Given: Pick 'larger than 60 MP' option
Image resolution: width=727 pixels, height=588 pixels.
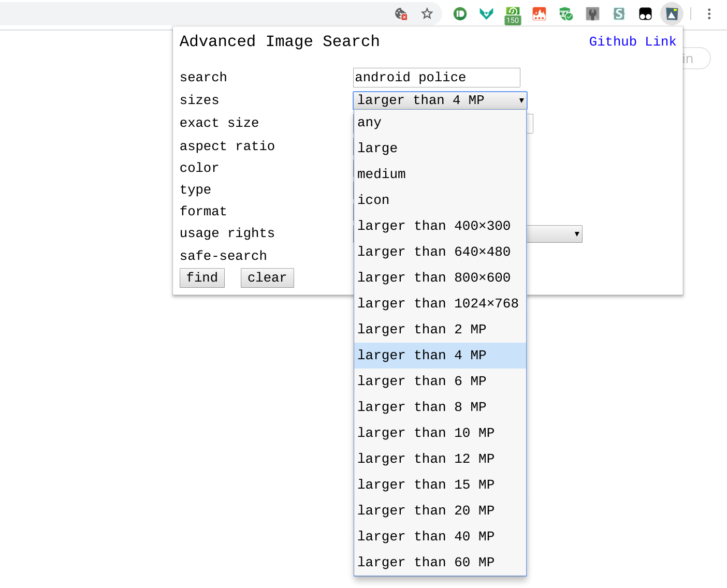Looking at the screenshot, I should 426,562.
